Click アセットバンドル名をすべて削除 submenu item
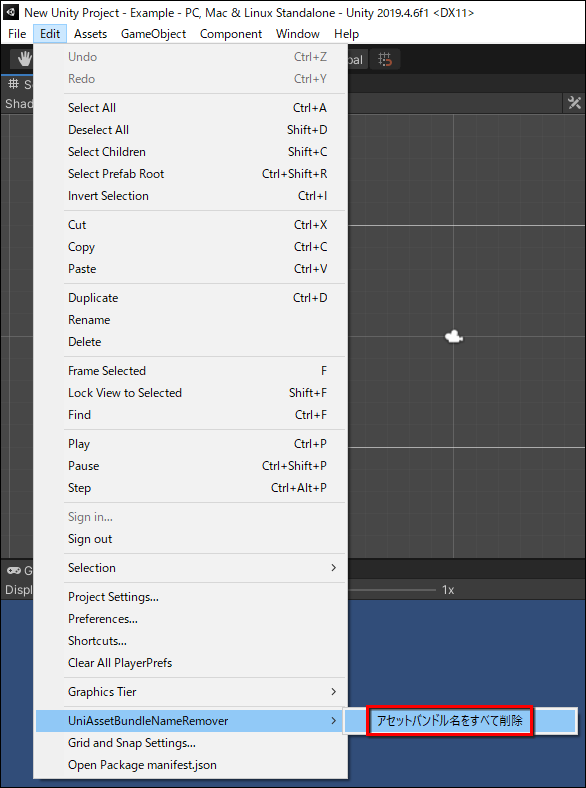This screenshot has height=788, width=586. (460, 721)
